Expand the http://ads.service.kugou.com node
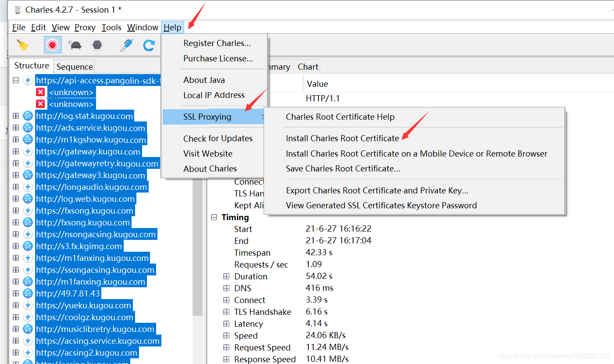Viewport: 614px width, 364px height. tap(16, 128)
